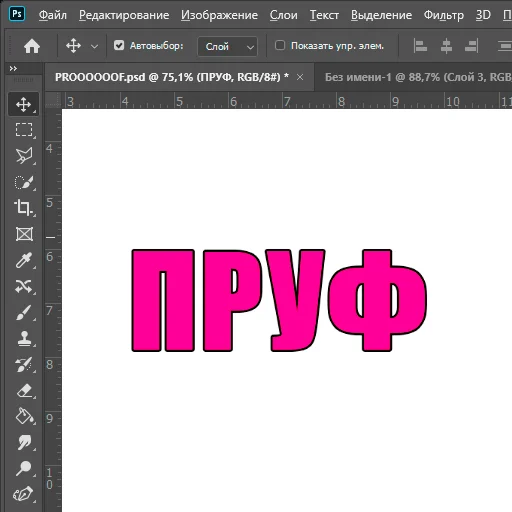Select the Rectangular Marquee tool
Image resolution: width=512 pixels, height=512 pixels.
24,130
